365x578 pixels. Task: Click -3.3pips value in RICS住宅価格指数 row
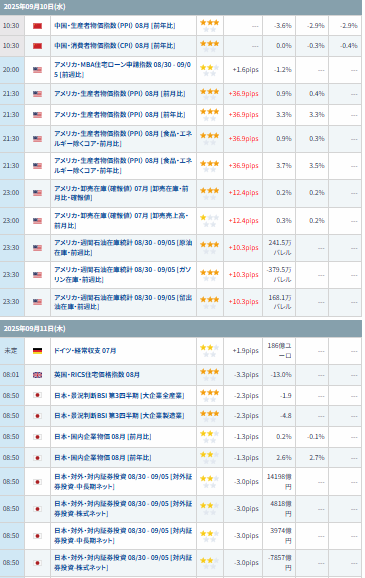(x=246, y=375)
